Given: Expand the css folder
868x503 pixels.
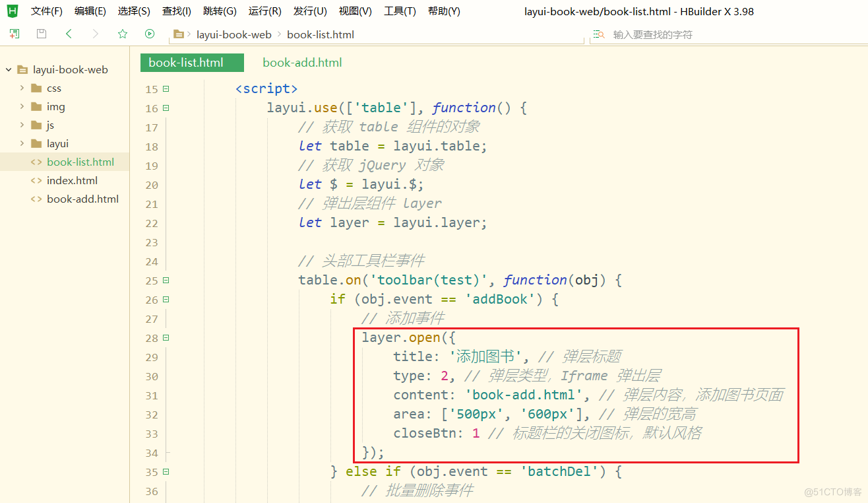Looking at the screenshot, I should pos(22,88).
